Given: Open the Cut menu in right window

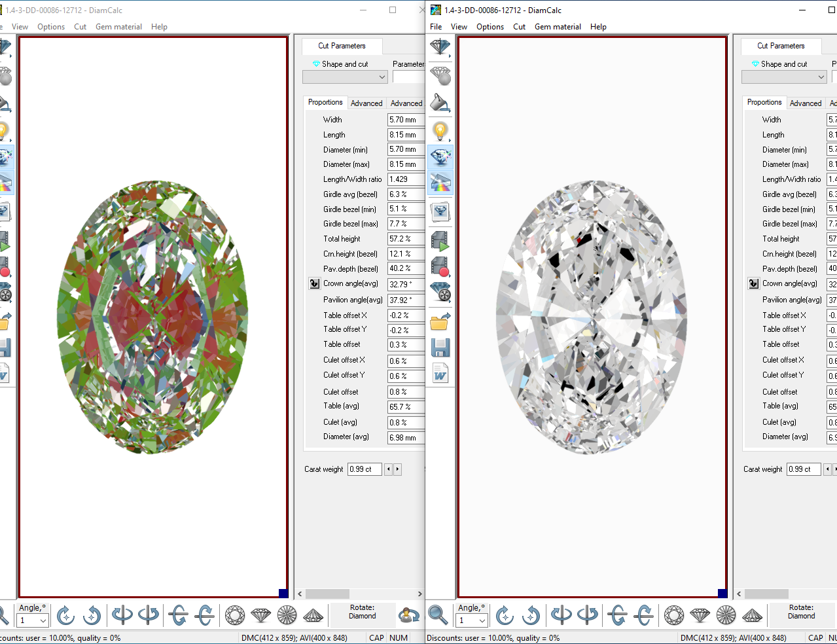Looking at the screenshot, I should pyautogui.click(x=519, y=27).
